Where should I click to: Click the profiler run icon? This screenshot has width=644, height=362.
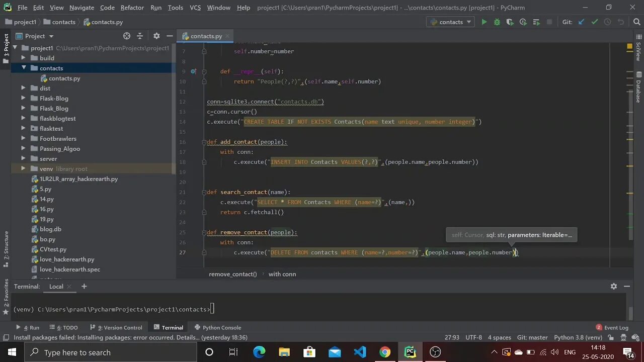coord(523,22)
